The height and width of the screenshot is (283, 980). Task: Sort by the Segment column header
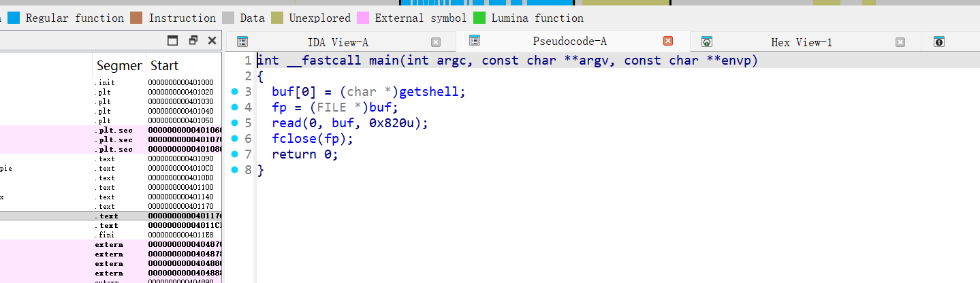(x=118, y=66)
